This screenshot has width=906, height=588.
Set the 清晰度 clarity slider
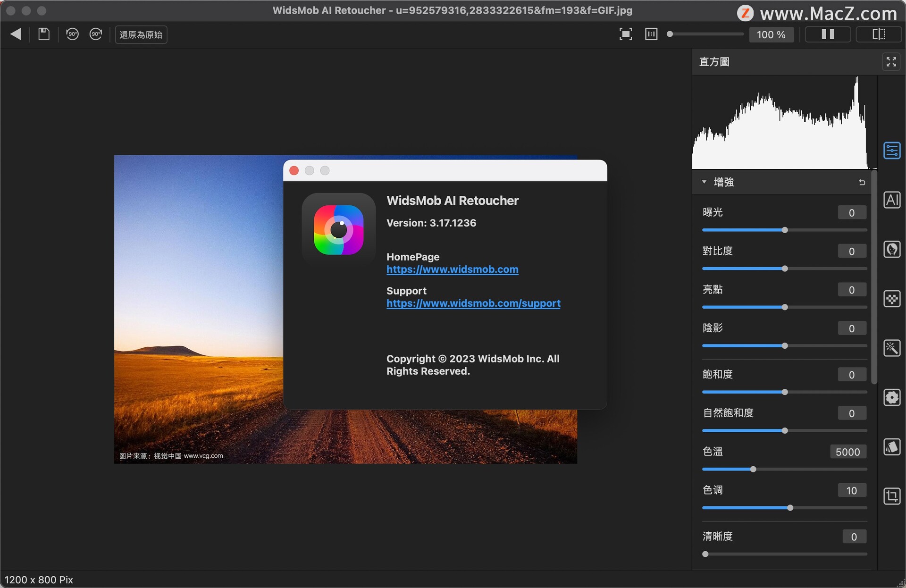tap(785, 554)
